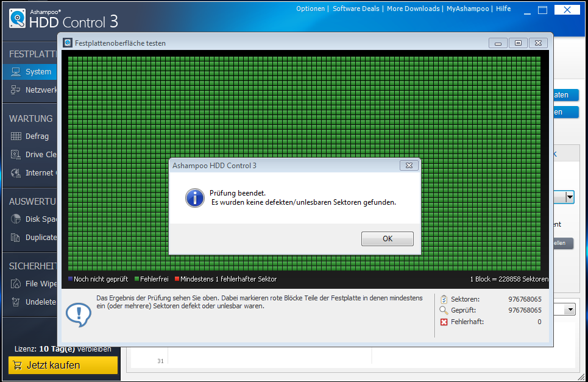The height and width of the screenshot is (382, 588).
Task: Click the 'Fehlerfrei' green legend swatch
Action: (137, 279)
